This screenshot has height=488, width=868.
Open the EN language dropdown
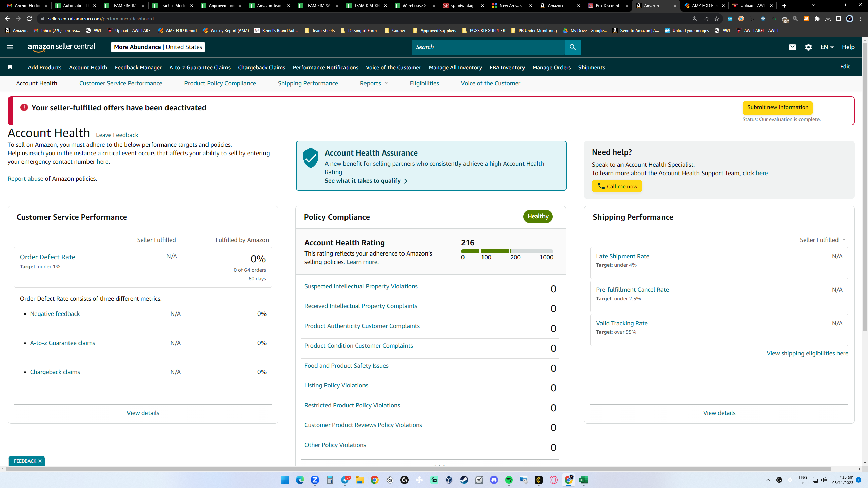(827, 47)
